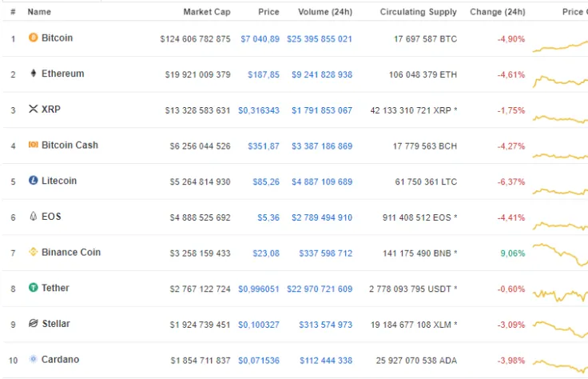Image resolution: width=588 pixels, height=379 pixels.
Task: View the Tether sparkline price chart
Action: pos(560,295)
